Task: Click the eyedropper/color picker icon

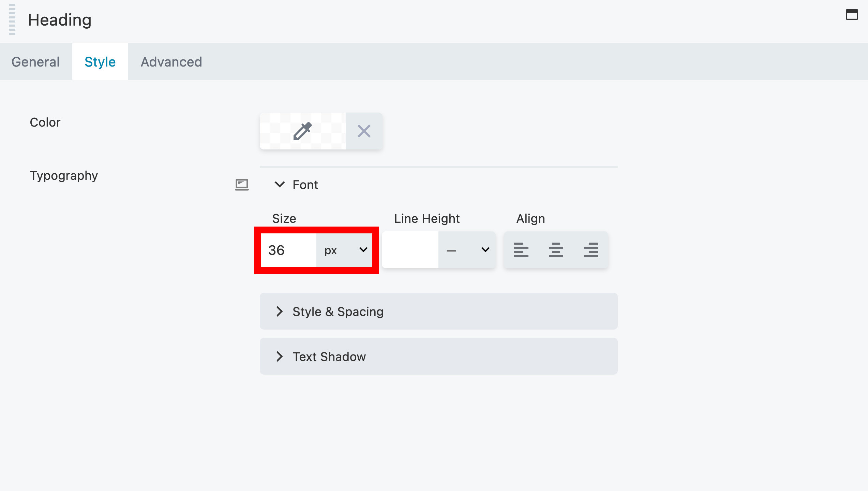Action: click(302, 131)
